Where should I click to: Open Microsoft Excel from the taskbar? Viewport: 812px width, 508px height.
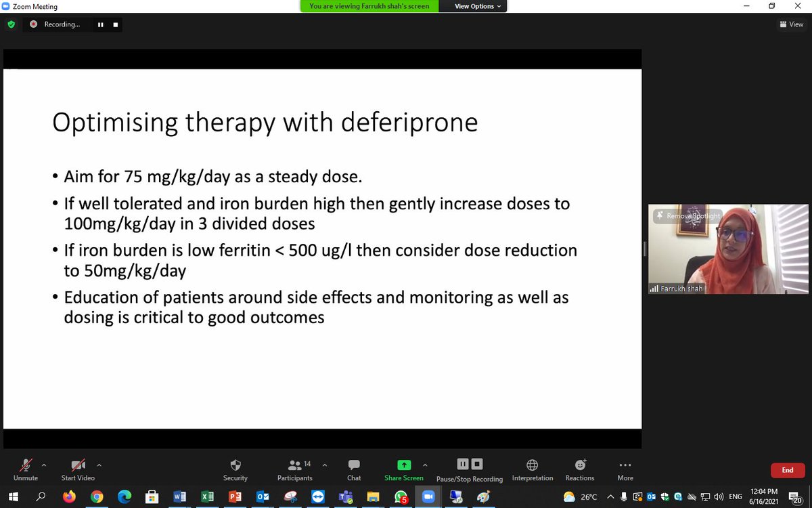[x=208, y=496]
